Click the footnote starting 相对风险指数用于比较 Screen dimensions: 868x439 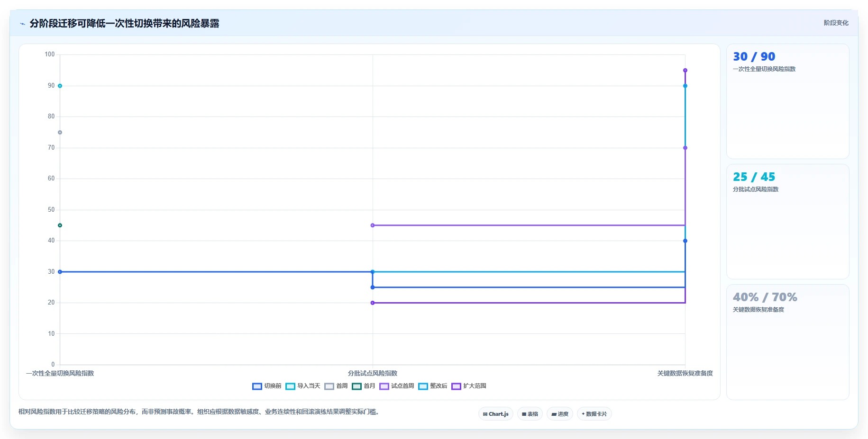coord(200,412)
